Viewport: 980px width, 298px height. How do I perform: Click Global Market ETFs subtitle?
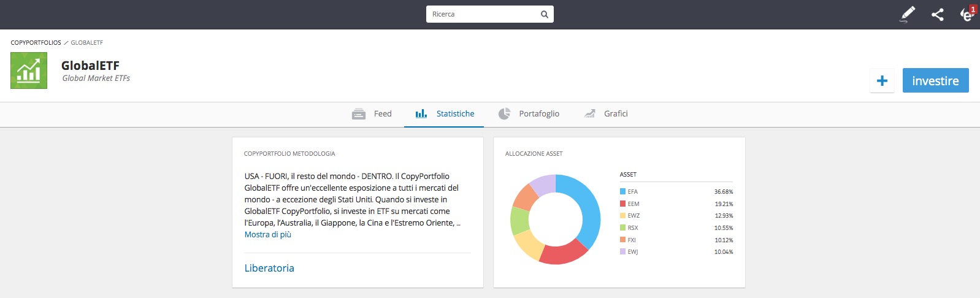[x=96, y=78]
